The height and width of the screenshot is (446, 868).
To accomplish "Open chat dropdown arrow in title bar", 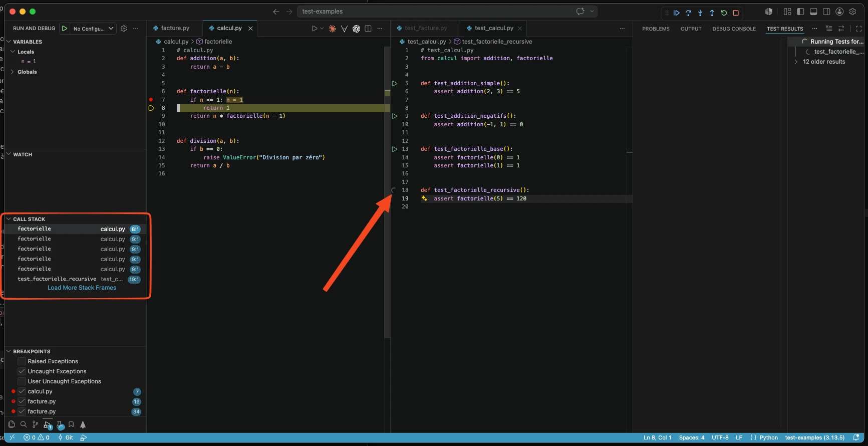I will point(592,12).
